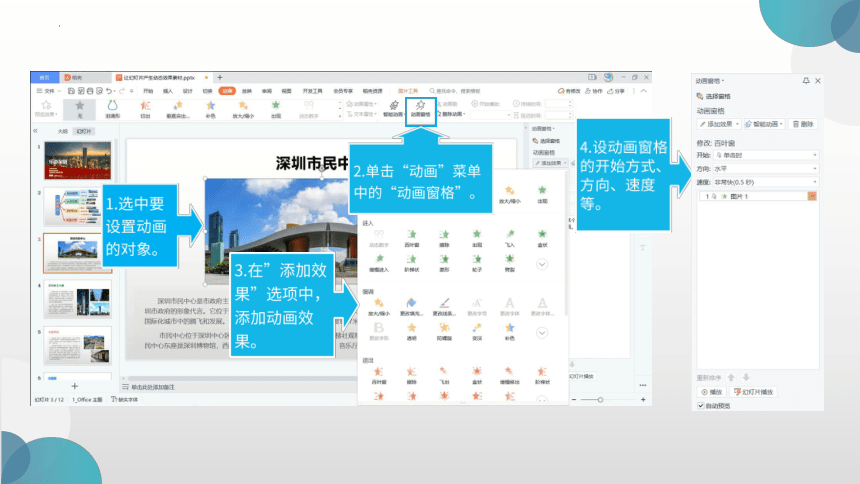Pin the enlarged animation pane
The height and width of the screenshot is (484, 860).
coord(806,81)
